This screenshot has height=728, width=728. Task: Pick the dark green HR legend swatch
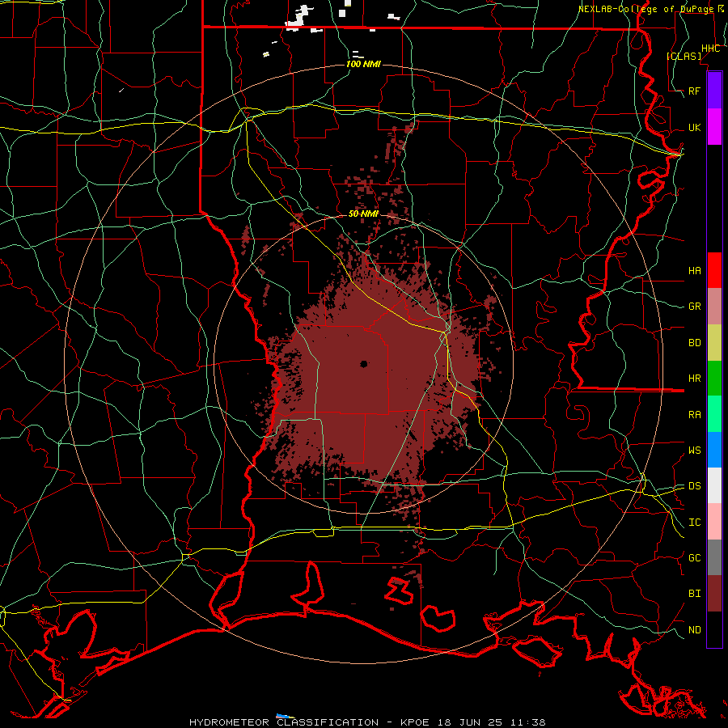click(714, 379)
